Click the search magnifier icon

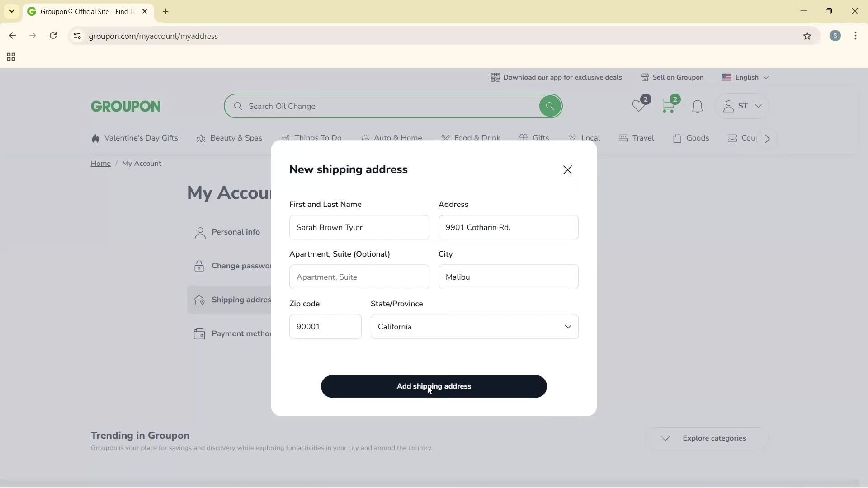click(x=550, y=106)
